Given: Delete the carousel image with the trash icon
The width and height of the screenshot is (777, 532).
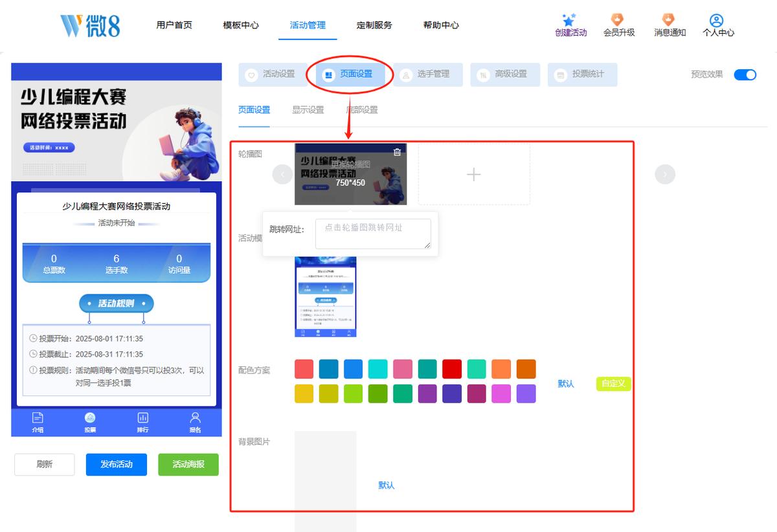Looking at the screenshot, I should (397, 152).
